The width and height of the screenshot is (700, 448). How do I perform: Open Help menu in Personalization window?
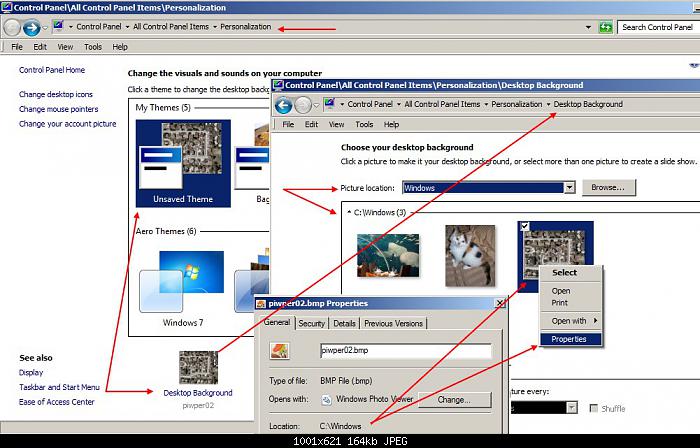pos(120,47)
